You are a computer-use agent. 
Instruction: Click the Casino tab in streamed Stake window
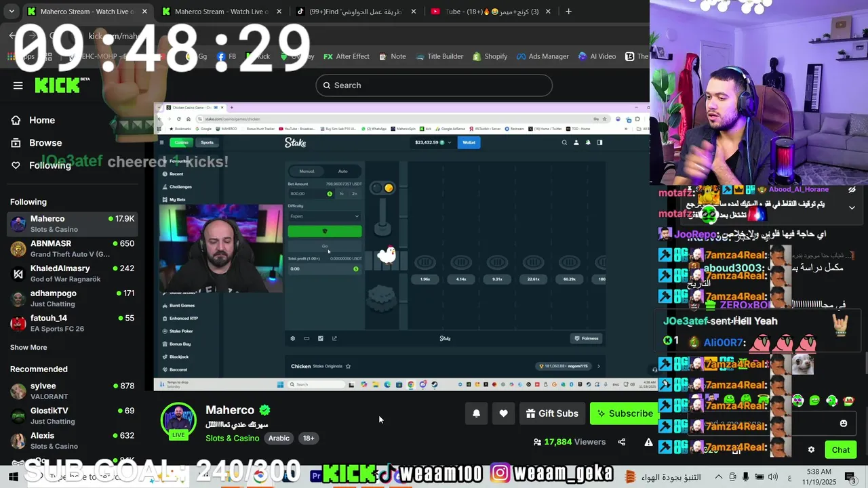pyautogui.click(x=181, y=142)
